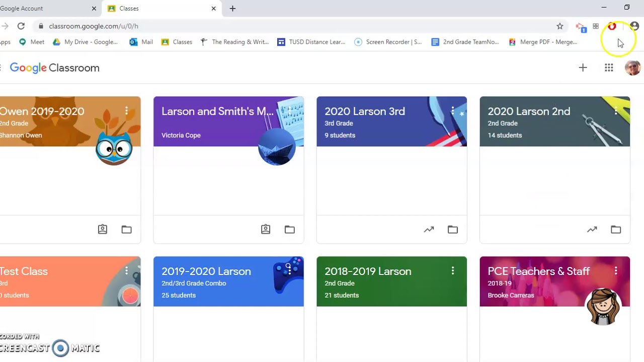644x362 pixels.
Task: Open the Owen 2019-2020 class
Action: coord(42,111)
